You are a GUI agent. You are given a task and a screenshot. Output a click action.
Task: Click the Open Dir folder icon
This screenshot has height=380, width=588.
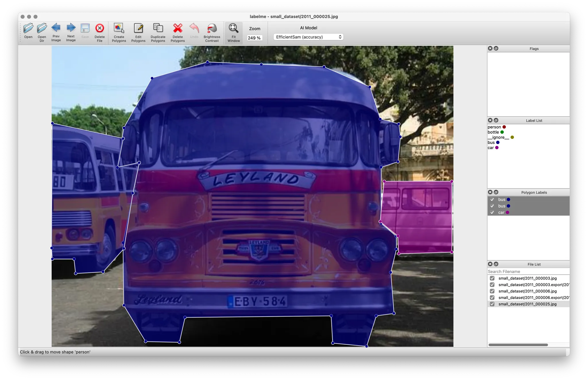click(42, 28)
